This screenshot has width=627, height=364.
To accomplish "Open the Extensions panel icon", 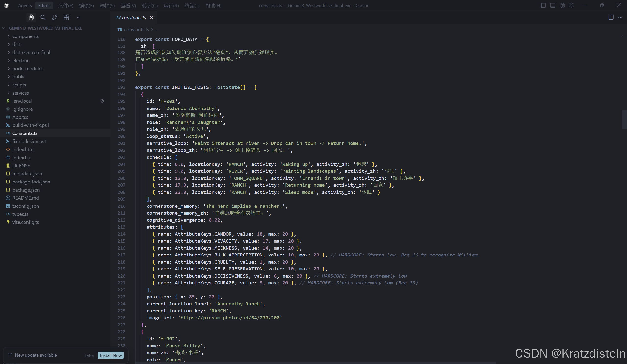I will pos(66,17).
